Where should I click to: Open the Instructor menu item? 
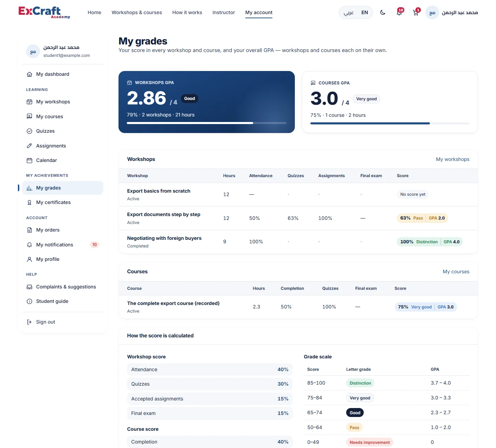coord(224,12)
